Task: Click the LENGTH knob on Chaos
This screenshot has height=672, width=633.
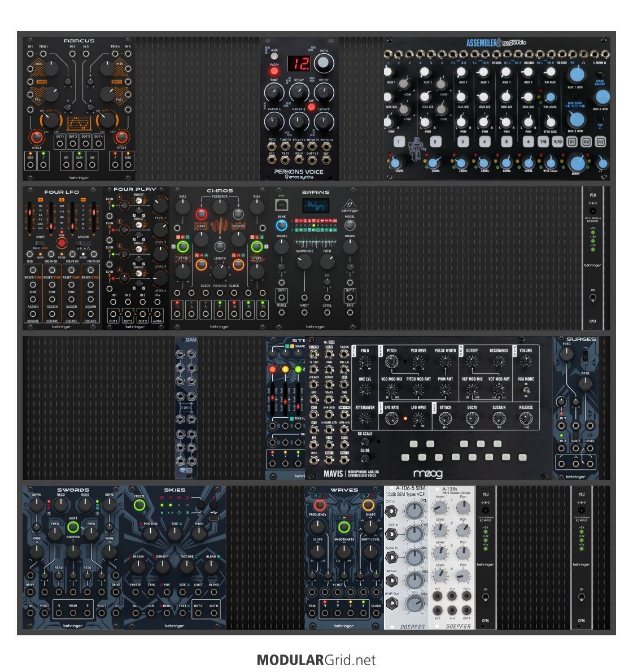Action: pos(220,272)
